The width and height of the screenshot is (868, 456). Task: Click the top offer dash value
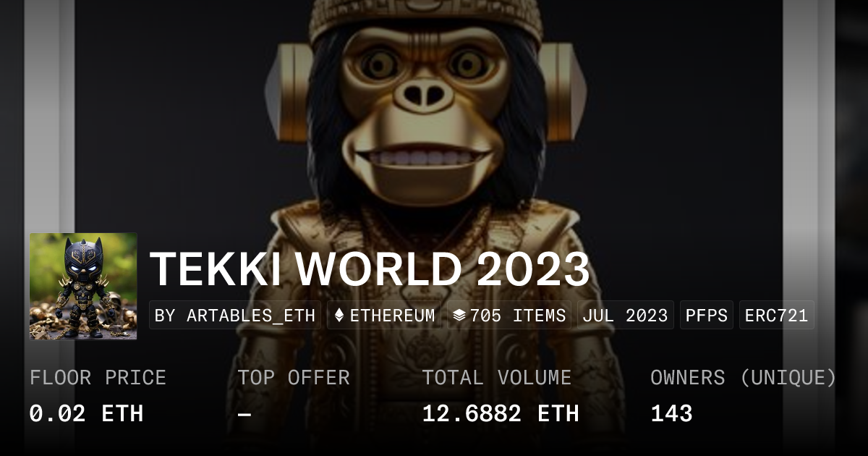(x=244, y=414)
